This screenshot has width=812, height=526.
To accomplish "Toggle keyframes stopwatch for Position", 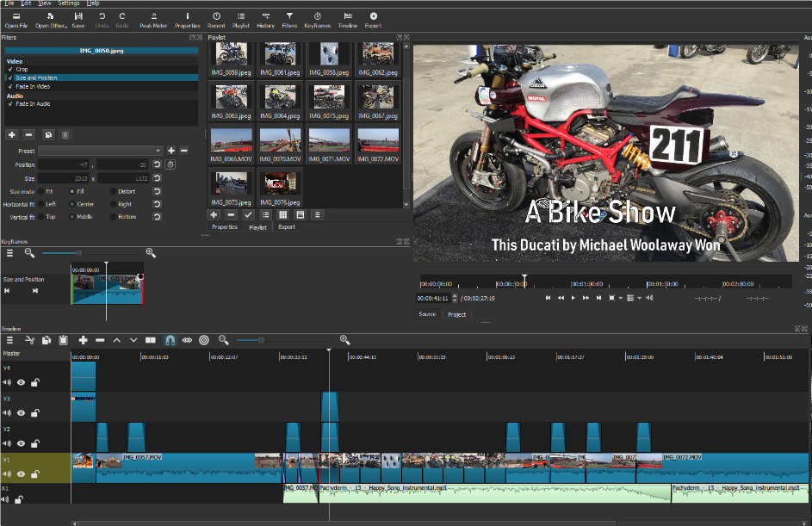I will pyautogui.click(x=170, y=164).
